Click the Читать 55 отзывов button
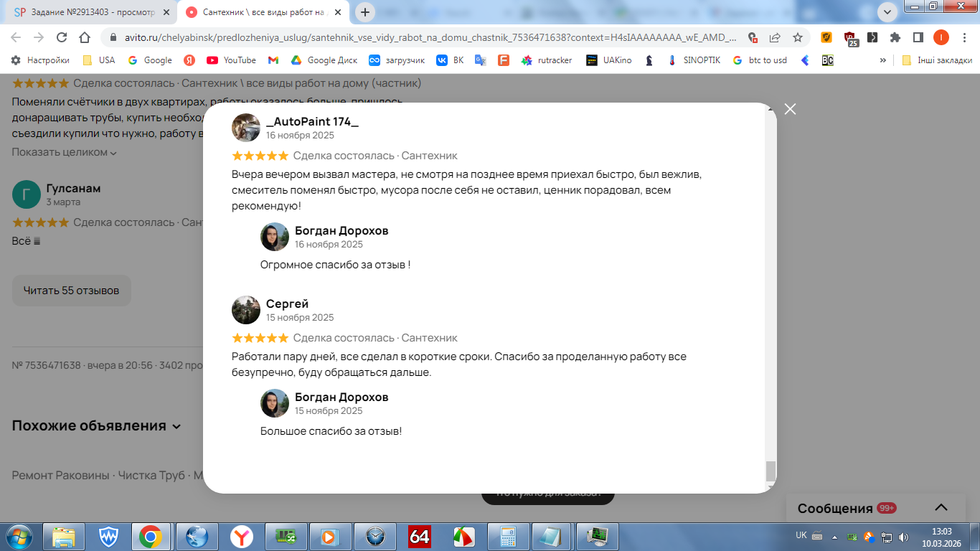The height and width of the screenshot is (551, 980). pos(71,291)
